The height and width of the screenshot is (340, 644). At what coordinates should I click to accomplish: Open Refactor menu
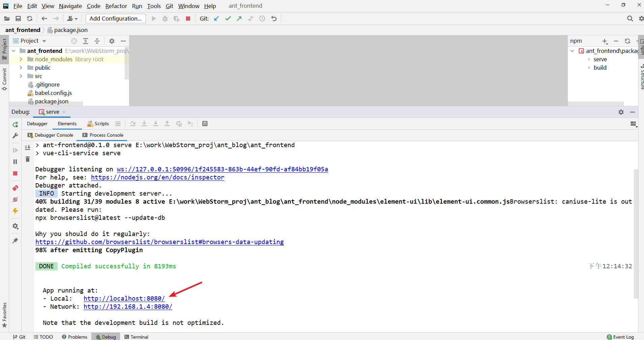(116, 6)
